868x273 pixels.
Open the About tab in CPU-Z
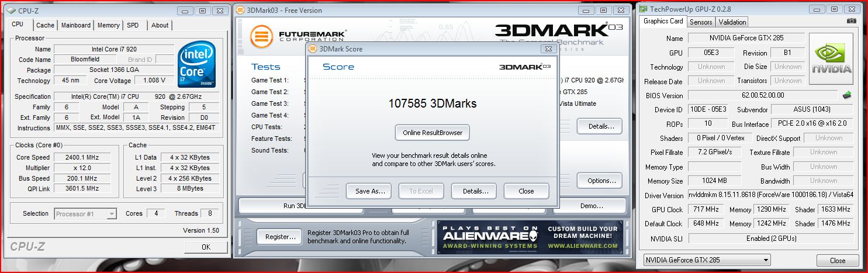pos(160,25)
